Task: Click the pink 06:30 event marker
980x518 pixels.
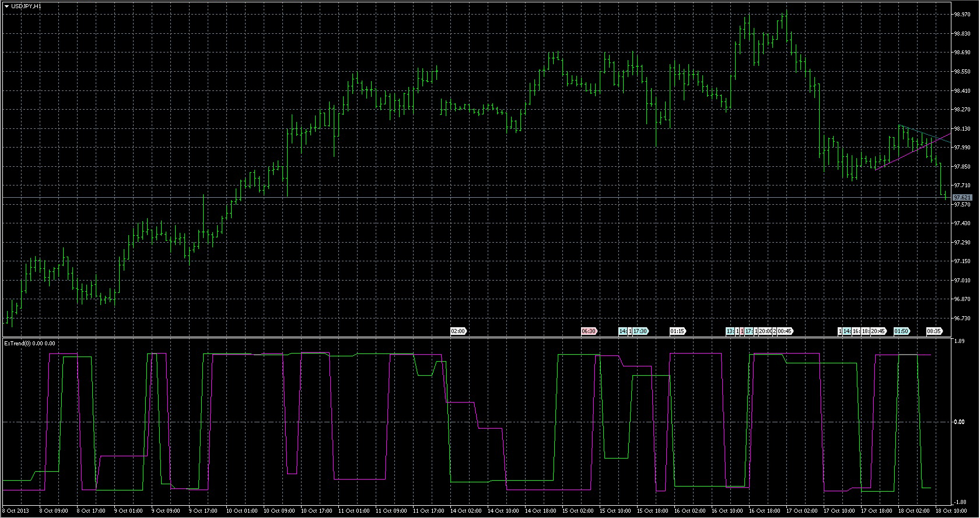Action: pyautogui.click(x=589, y=331)
